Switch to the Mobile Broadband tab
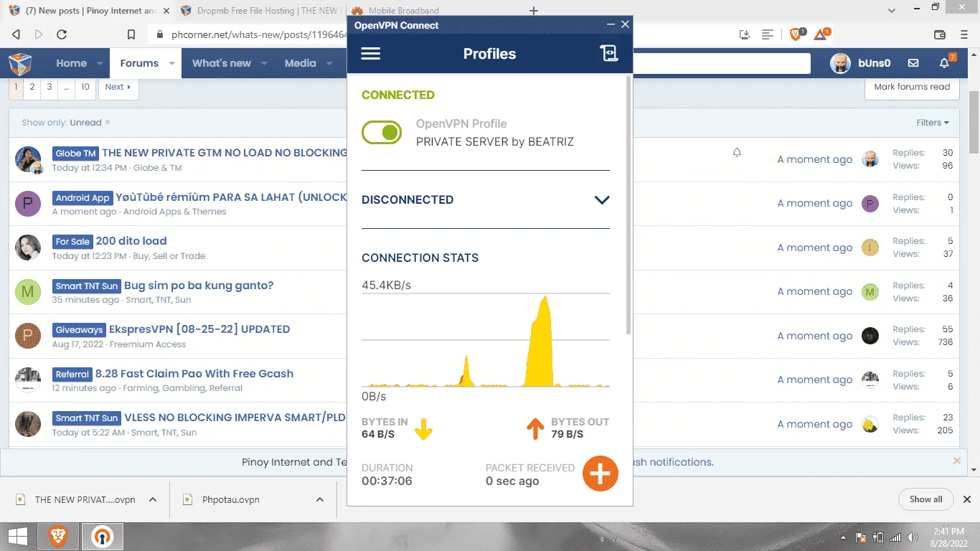980x551 pixels. (404, 11)
